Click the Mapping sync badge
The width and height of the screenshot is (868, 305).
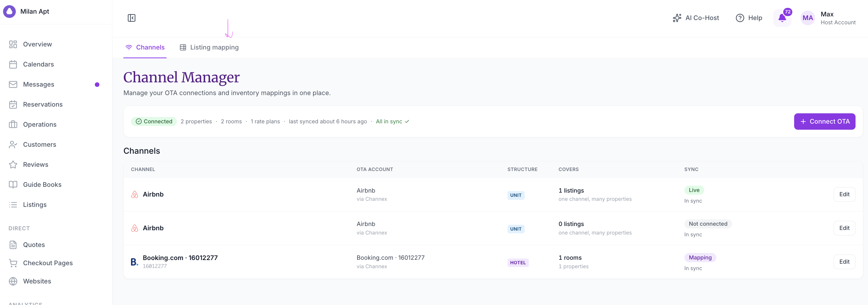point(700,258)
